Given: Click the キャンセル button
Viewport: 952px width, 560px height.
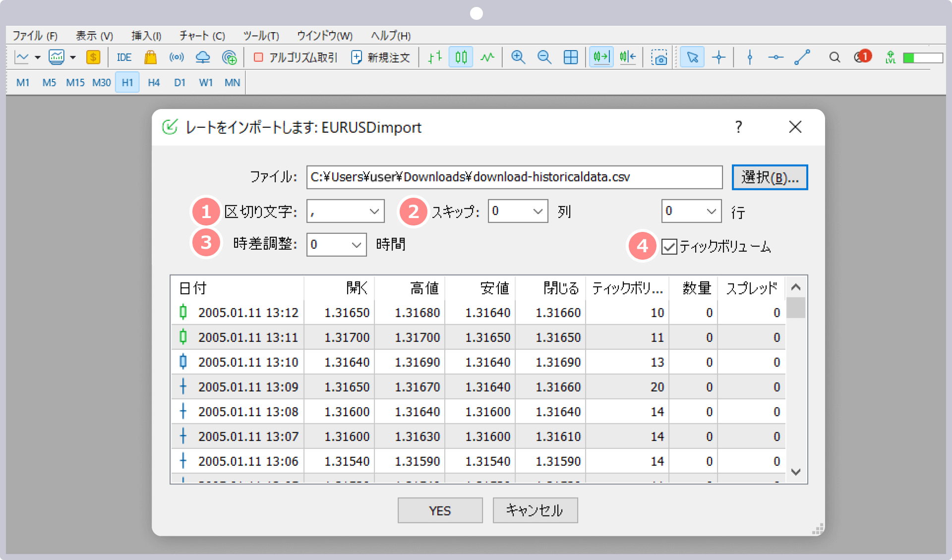Looking at the screenshot, I should click(x=535, y=510).
